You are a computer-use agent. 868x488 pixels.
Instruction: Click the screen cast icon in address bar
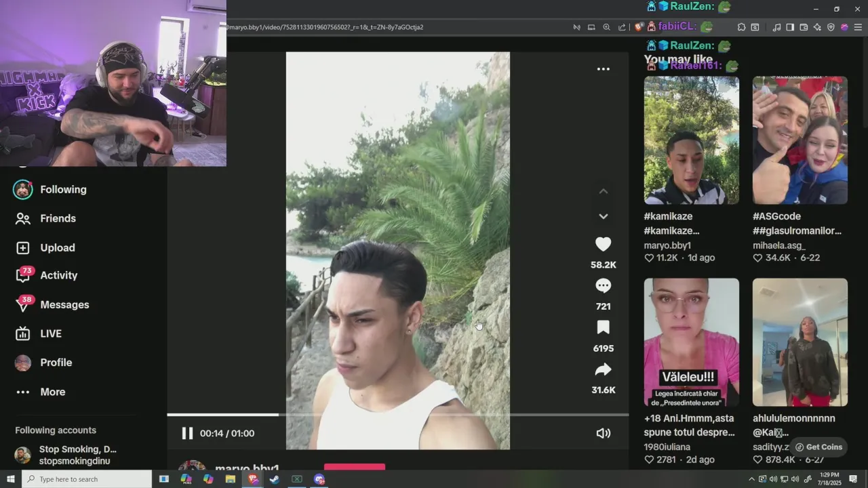click(591, 27)
